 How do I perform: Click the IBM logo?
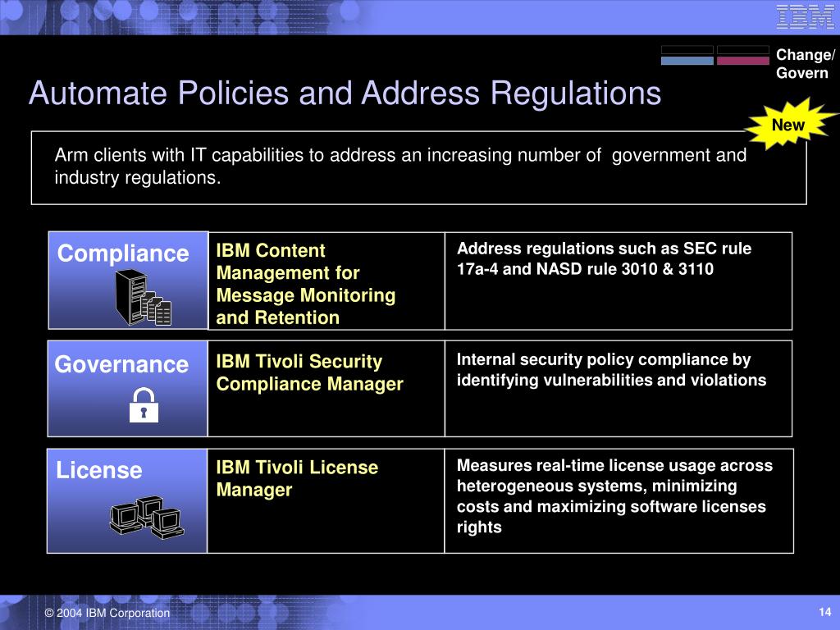click(x=806, y=16)
